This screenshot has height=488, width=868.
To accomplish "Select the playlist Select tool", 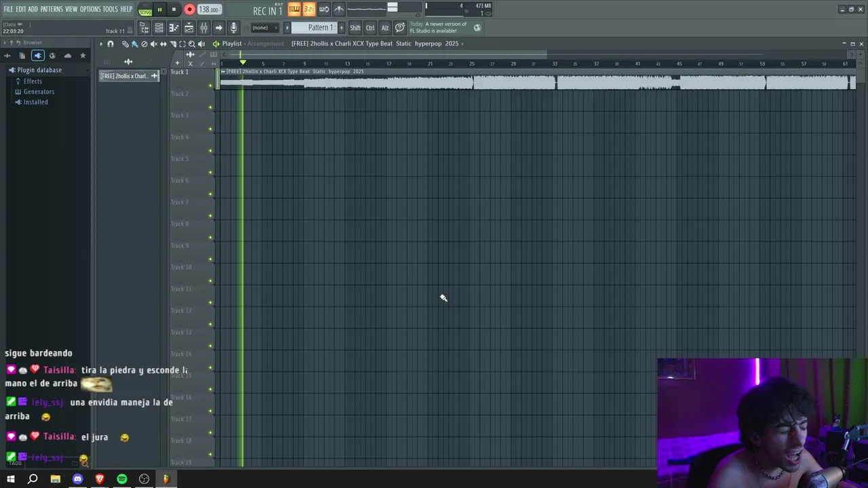I will 182,44.
